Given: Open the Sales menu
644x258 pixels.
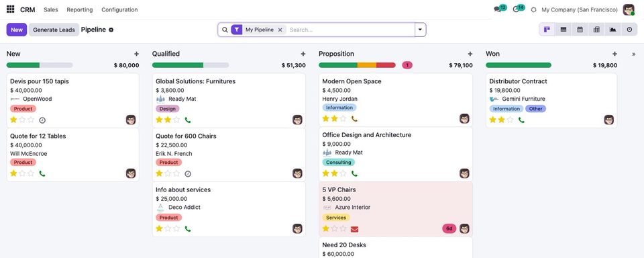Looking at the screenshot, I should click(51, 9).
